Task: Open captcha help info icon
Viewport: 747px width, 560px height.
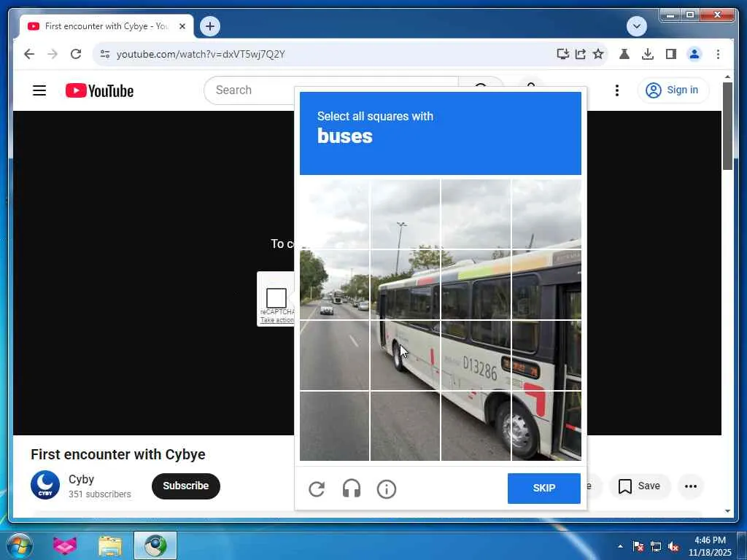Action: (x=387, y=489)
